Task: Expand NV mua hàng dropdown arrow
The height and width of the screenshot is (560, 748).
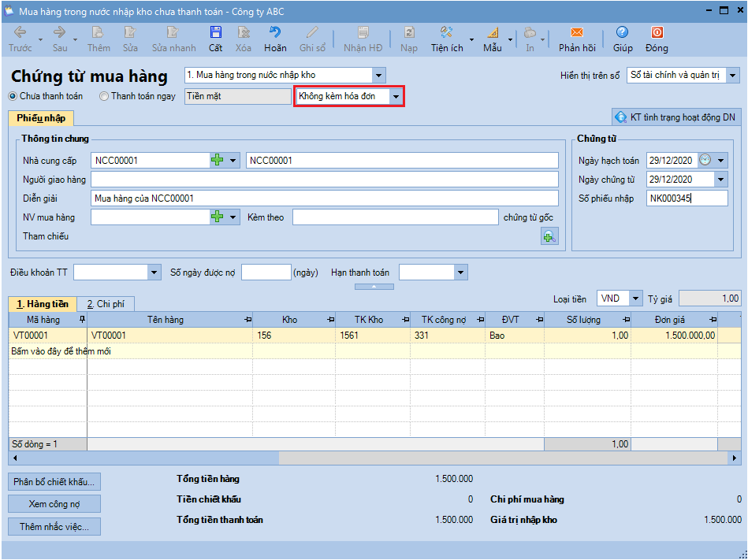Action: tap(233, 217)
